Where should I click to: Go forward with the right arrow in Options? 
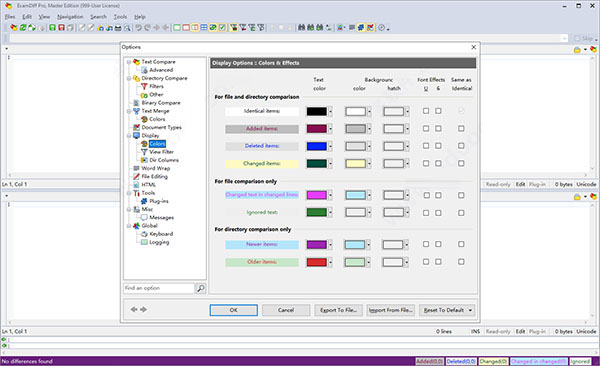[143, 309]
